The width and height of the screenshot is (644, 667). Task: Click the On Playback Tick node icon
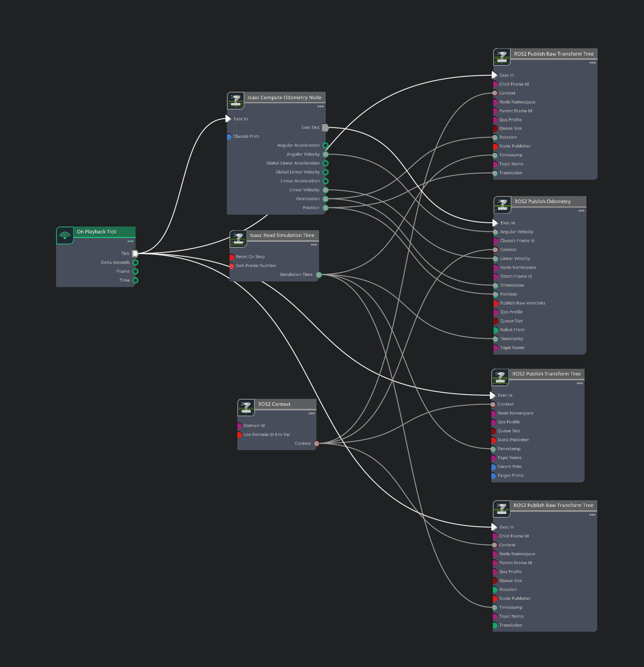(65, 235)
